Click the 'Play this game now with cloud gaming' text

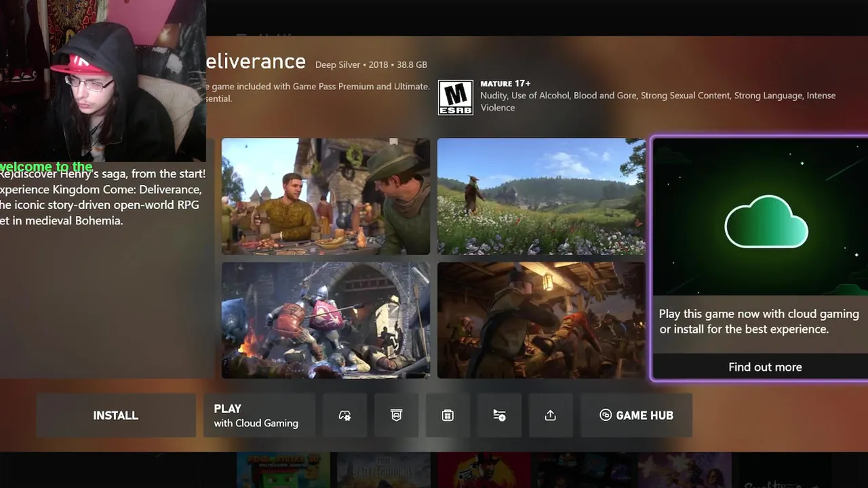pos(759,321)
